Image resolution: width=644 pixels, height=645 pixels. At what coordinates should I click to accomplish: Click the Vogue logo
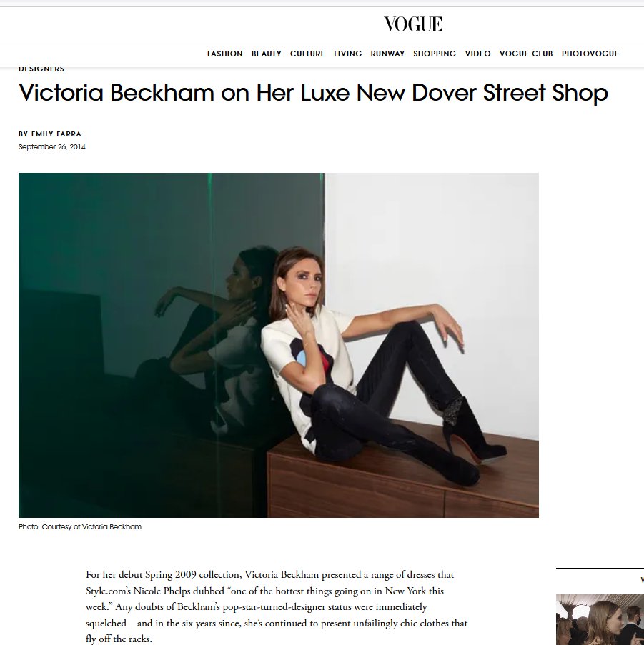coord(413,24)
